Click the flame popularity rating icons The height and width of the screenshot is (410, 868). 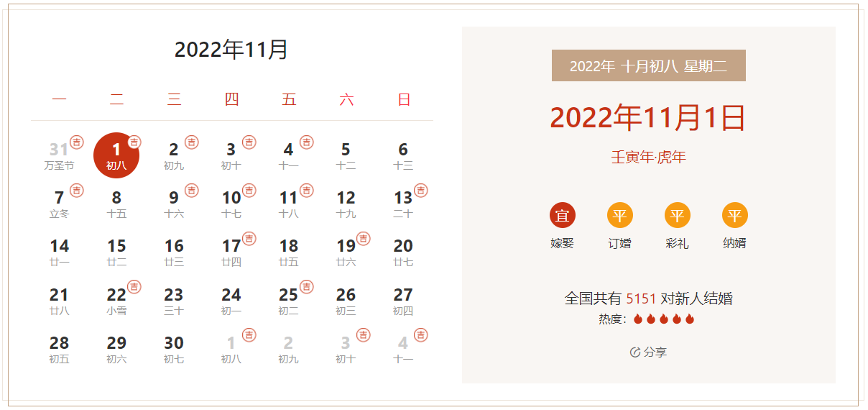pos(664,319)
